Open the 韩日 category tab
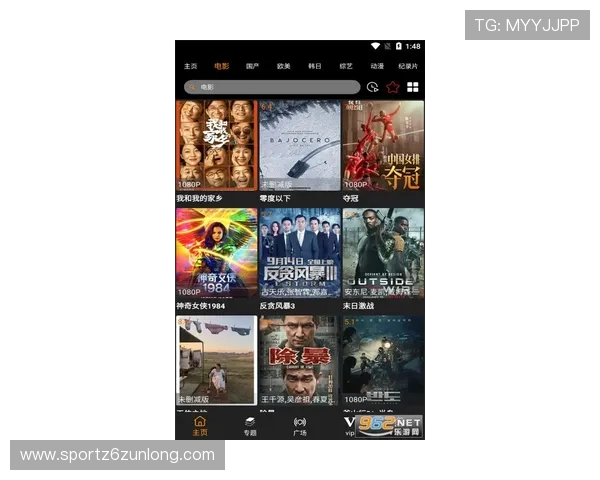The image size is (600, 480). pyautogui.click(x=314, y=66)
